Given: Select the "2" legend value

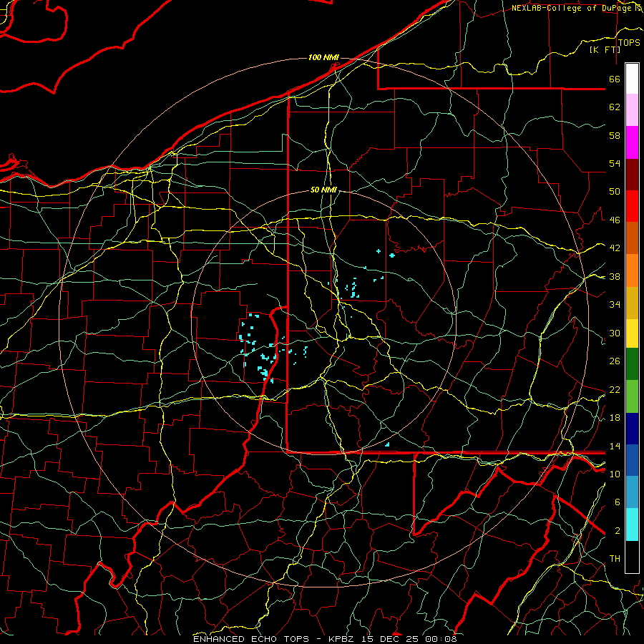Looking at the screenshot, I should [618, 531].
